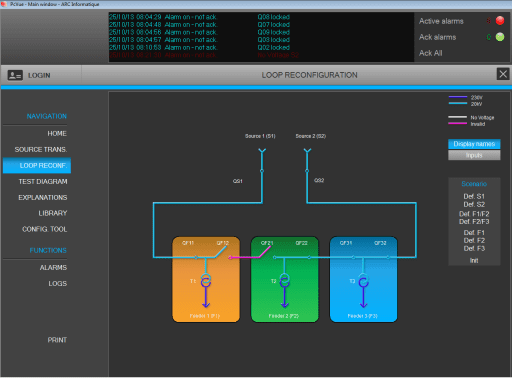Click the Inputs button
The height and width of the screenshot is (378, 512).
click(x=474, y=155)
